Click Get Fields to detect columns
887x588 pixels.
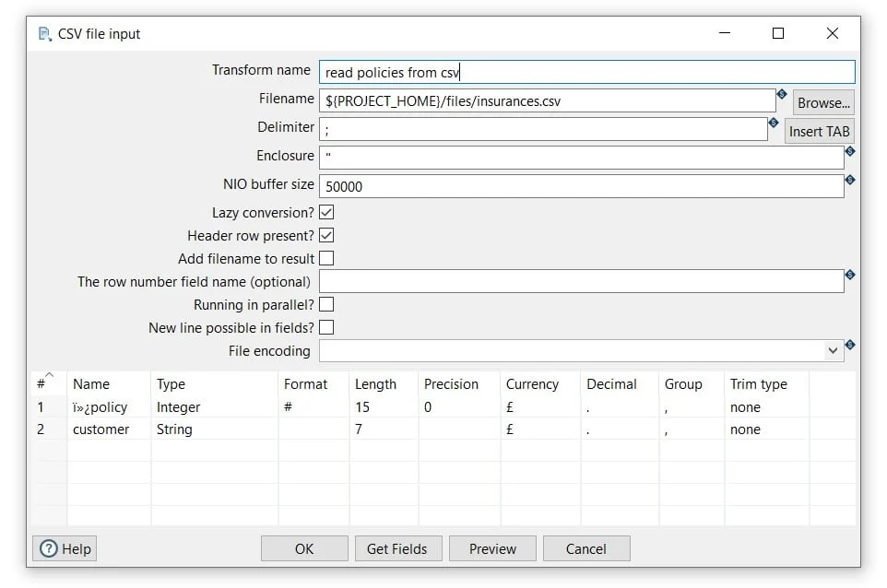(x=398, y=548)
